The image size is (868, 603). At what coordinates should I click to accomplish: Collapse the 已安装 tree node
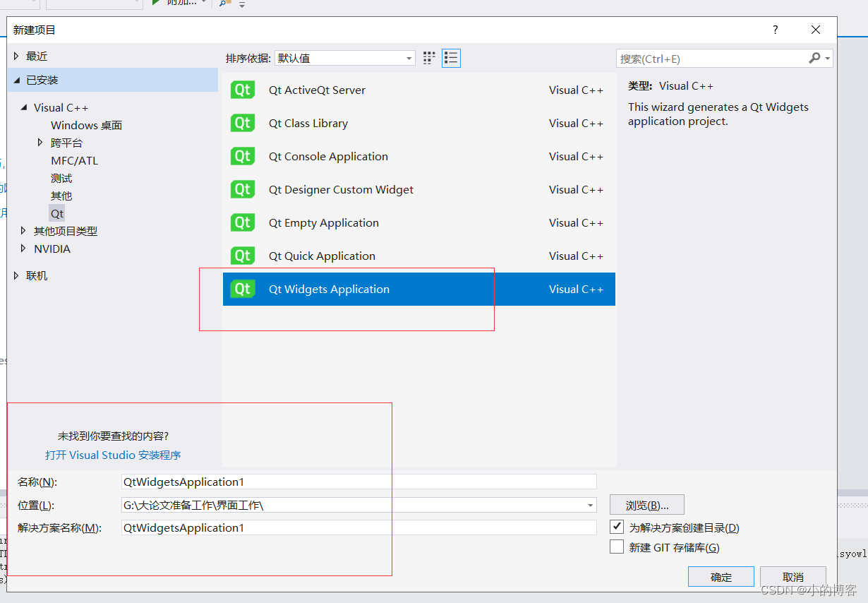click(17, 80)
